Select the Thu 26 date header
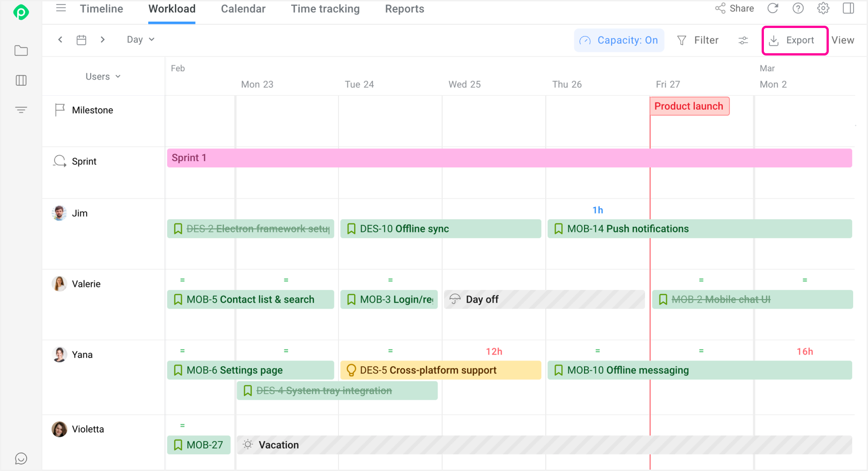This screenshot has height=471, width=868. (x=567, y=84)
